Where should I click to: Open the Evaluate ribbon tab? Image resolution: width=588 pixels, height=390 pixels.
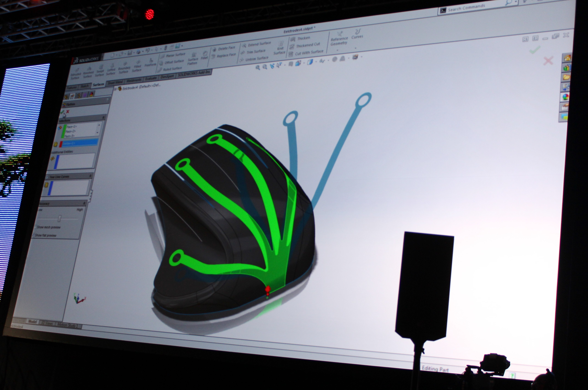151,79
